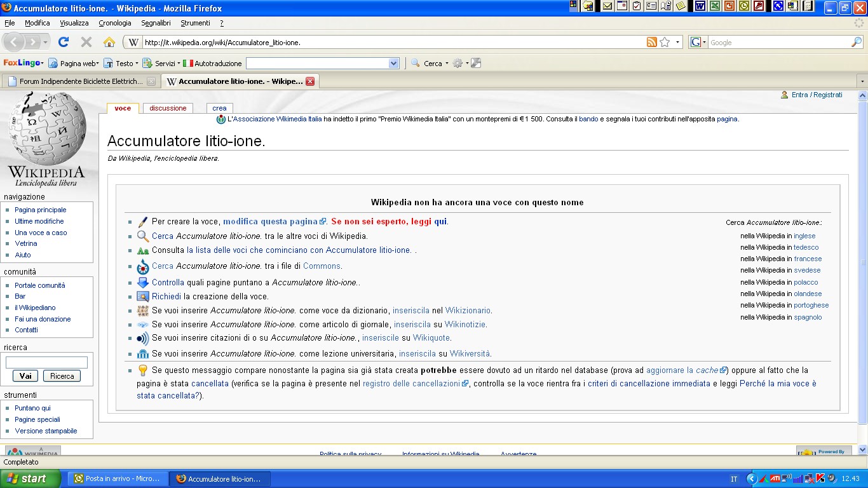This screenshot has width=868, height=488.
Task: Open the Segnalibri menu
Action: point(156,23)
